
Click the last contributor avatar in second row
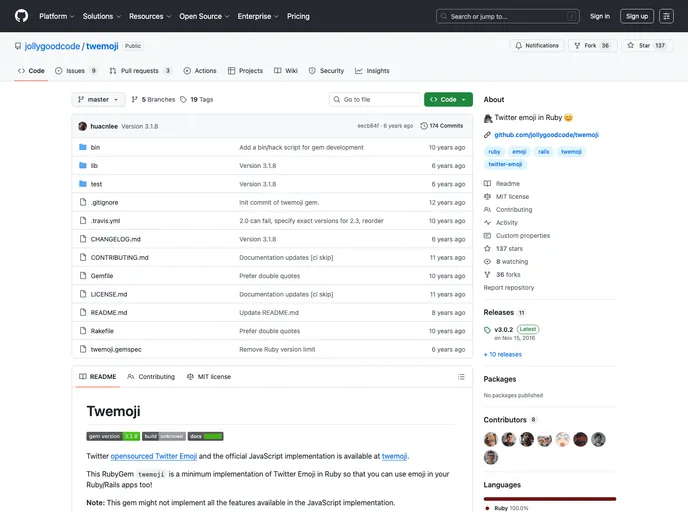pyautogui.click(x=491, y=457)
